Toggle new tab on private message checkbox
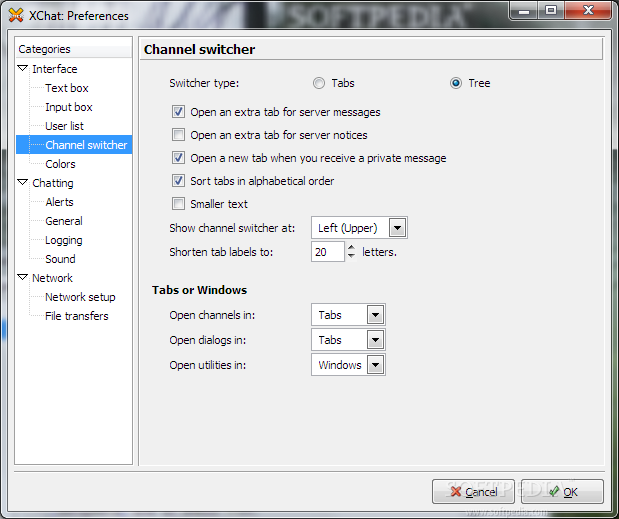The width and height of the screenshot is (619, 519). [x=178, y=158]
